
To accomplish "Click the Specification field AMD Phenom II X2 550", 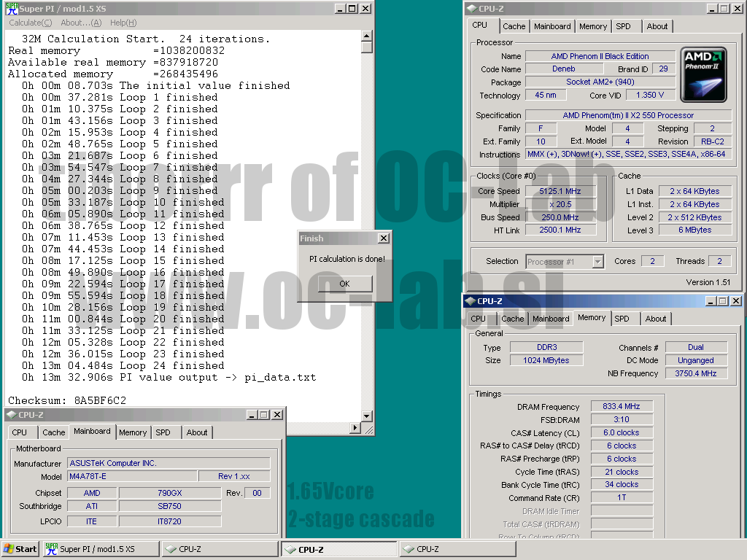I will coord(628,115).
